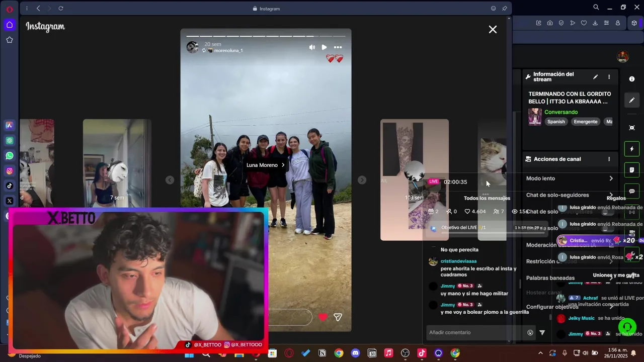
Task: Open emoji picker in comment box
Action: pyautogui.click(x=530, y=332)
